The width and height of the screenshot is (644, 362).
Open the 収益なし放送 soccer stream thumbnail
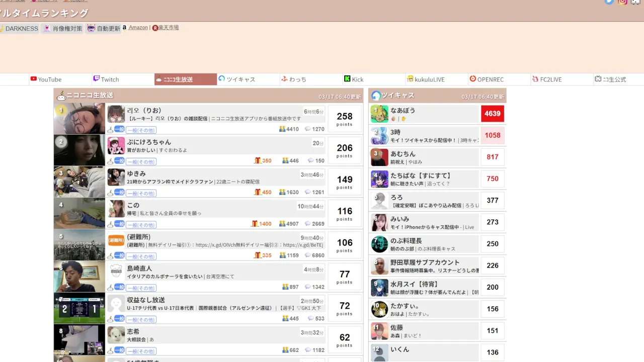point(79,309)
